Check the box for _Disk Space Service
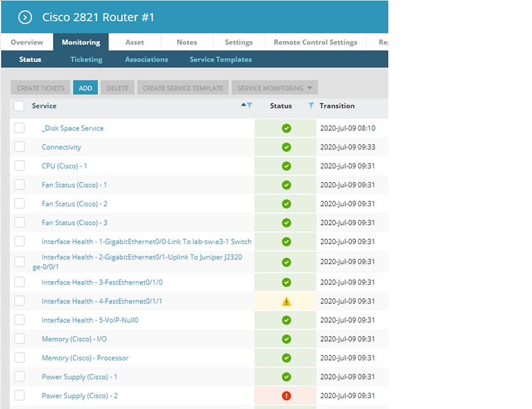The width and height of the screenshot is (532, 409). (x=19, y=128)
